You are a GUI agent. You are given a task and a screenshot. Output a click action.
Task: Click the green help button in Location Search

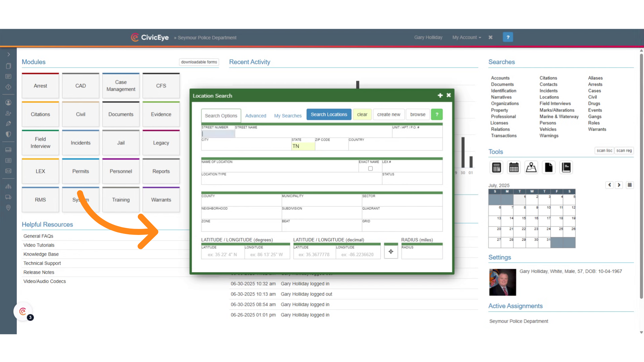pos(437,114)
